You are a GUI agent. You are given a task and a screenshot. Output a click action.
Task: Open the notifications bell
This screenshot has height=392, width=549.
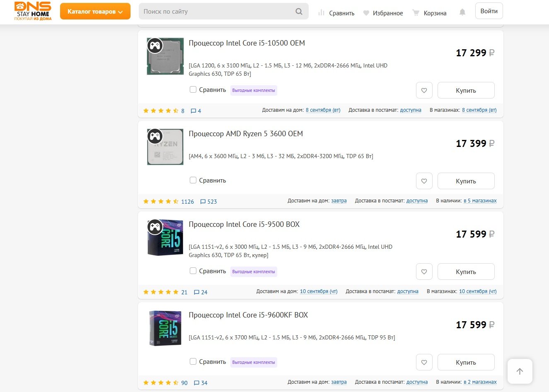tap(462, 12)
